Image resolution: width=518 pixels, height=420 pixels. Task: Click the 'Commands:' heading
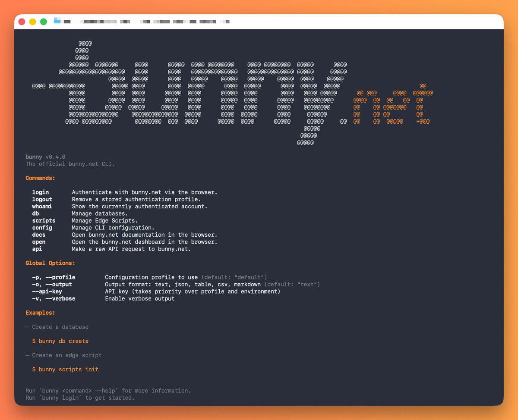pos(40,178)
